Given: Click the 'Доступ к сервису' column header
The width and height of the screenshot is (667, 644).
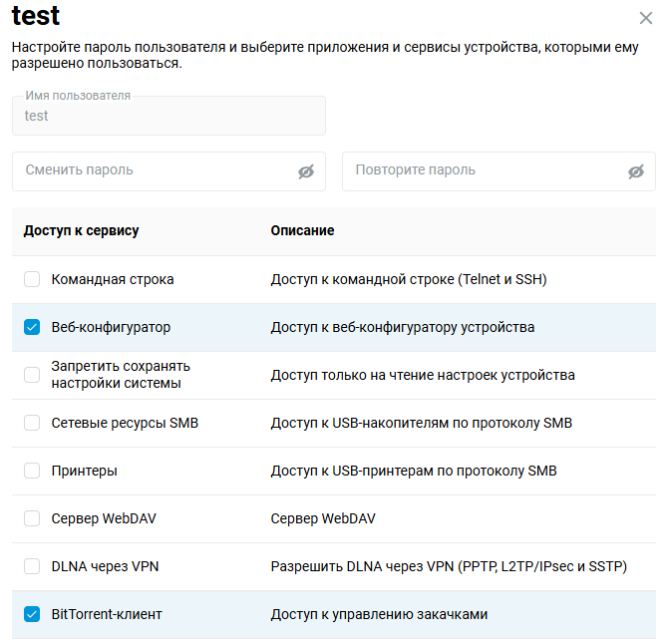Looking at the screenshot, I should click(x=81, y=230).
